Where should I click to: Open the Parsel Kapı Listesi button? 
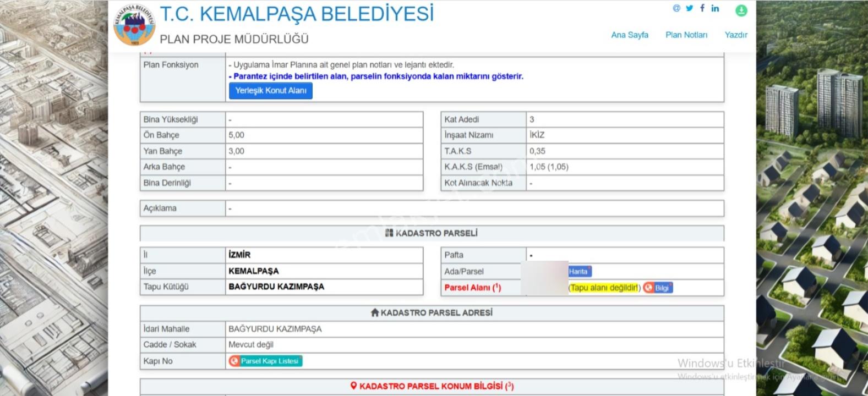tap(265, 361)
